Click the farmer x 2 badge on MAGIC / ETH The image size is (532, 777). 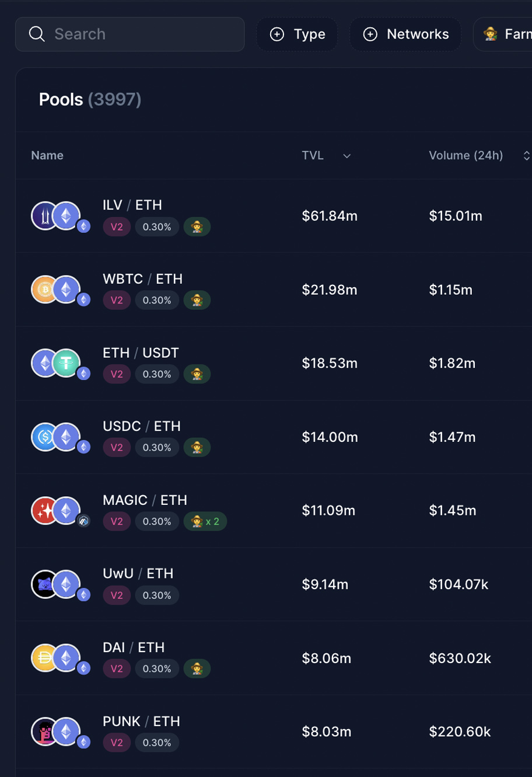tap(205, 521)
